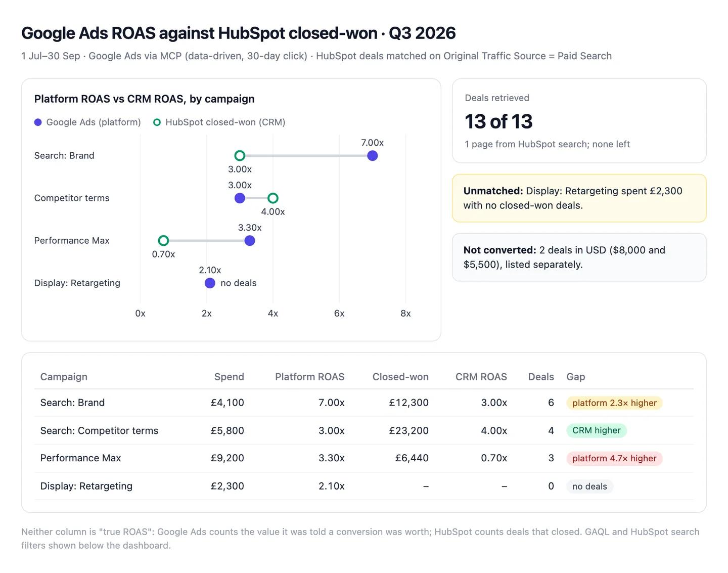Click the "13 of 13" deals retrieved figure
728x573 pixels.
(x=498, y=121)
